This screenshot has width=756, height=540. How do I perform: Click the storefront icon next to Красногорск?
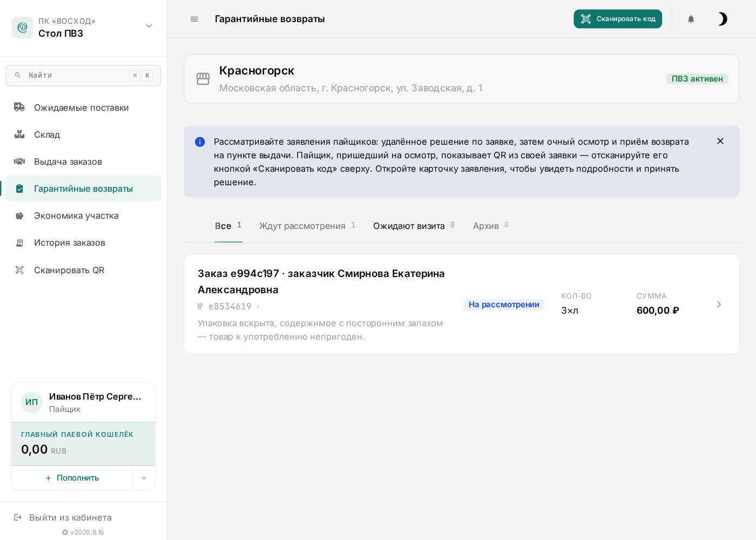click(x=203, y=79)
